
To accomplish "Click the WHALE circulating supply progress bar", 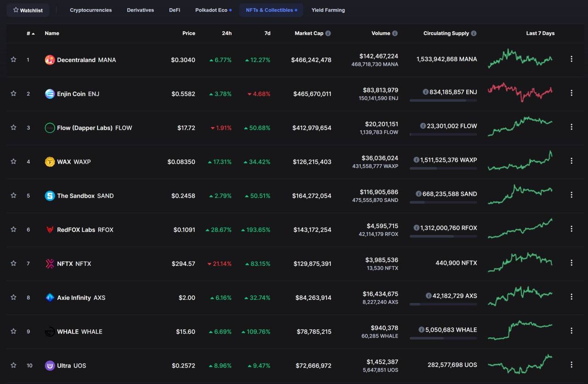I will click(x=443, y=338).
